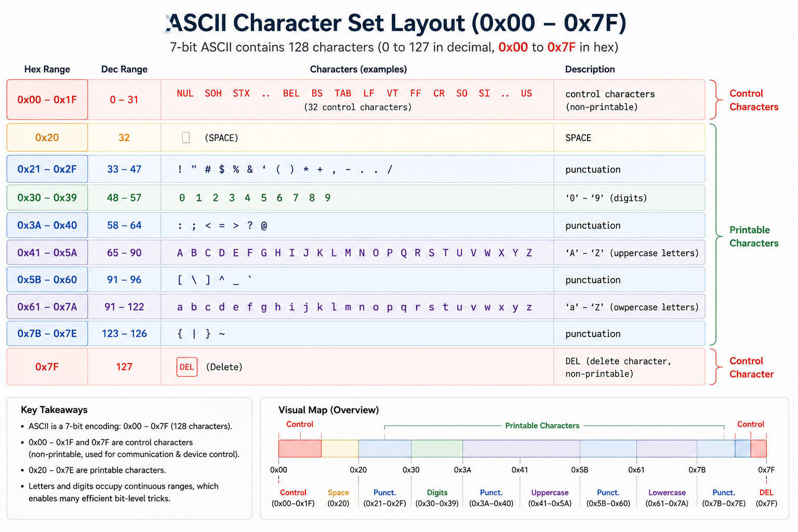Click the '0 – 31' decimal range cell
The height and width of the screenshot is (532, 798).
pos(124,100)
